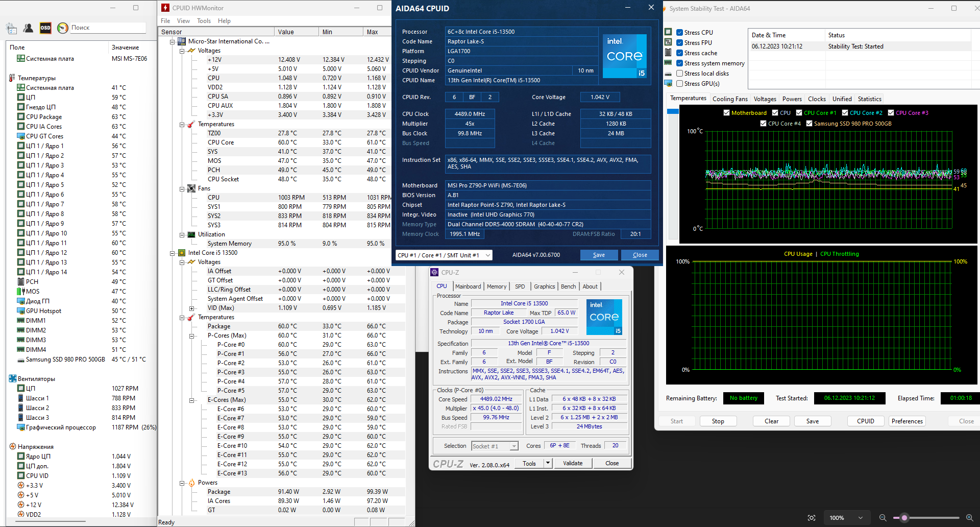The image size is (980, 527).
Task: Click the image viewer zoom slider handle
Action: [904, 518]
